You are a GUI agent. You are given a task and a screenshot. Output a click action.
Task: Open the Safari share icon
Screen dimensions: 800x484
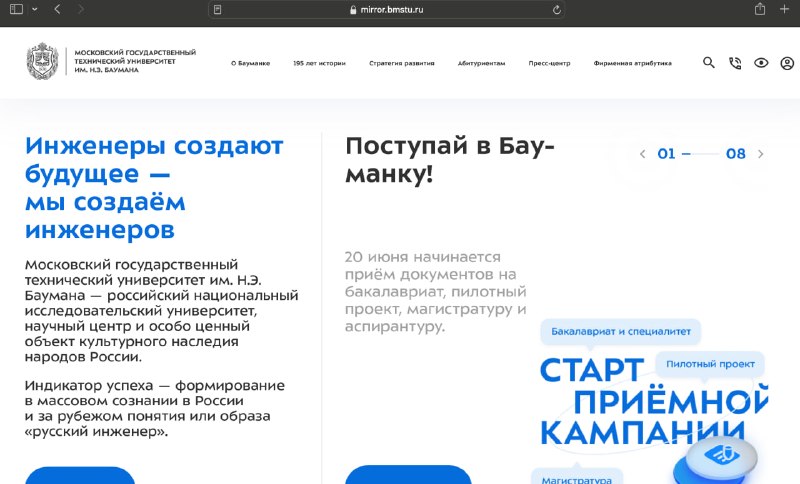point(760,9)
